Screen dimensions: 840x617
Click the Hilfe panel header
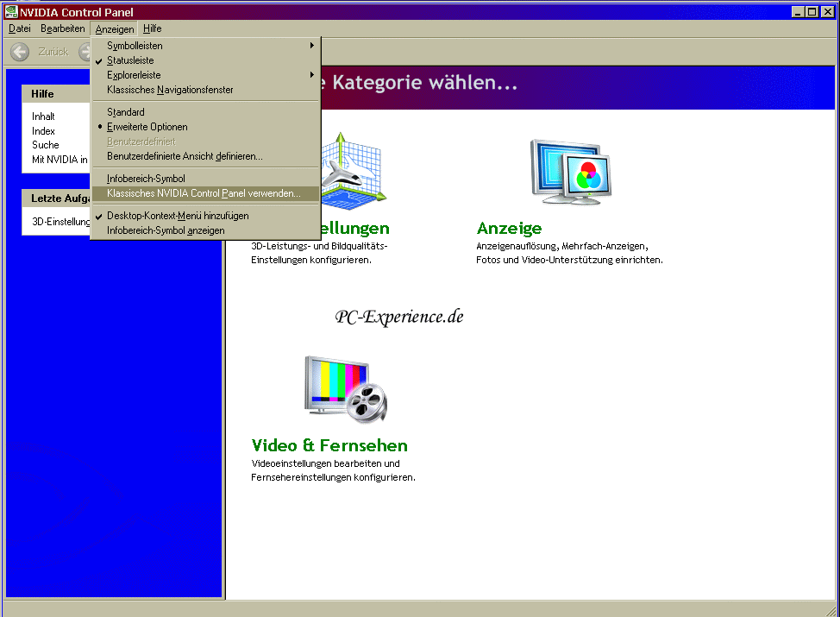(x=56, y=94)
